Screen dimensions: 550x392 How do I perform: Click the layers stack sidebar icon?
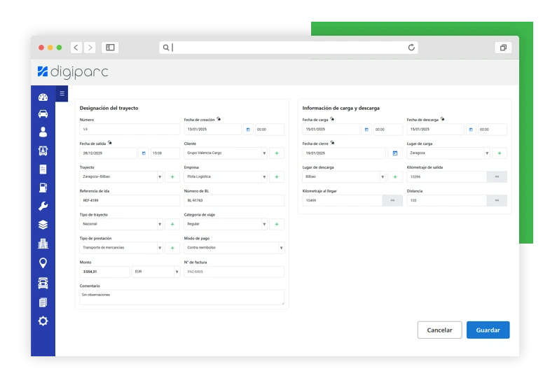point(43,225)
